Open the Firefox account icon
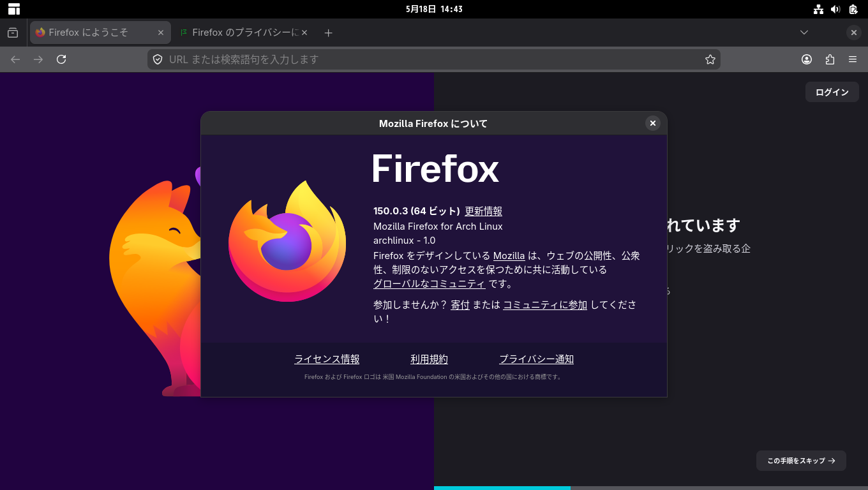 [807, 59]
